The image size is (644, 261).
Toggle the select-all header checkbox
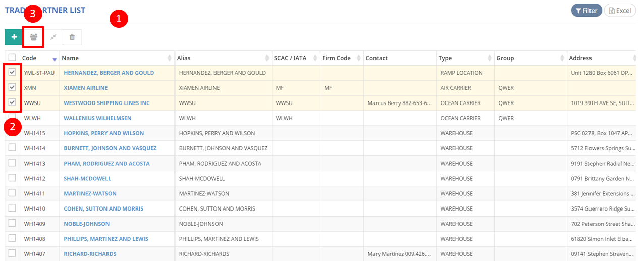[x=12, y=58]
